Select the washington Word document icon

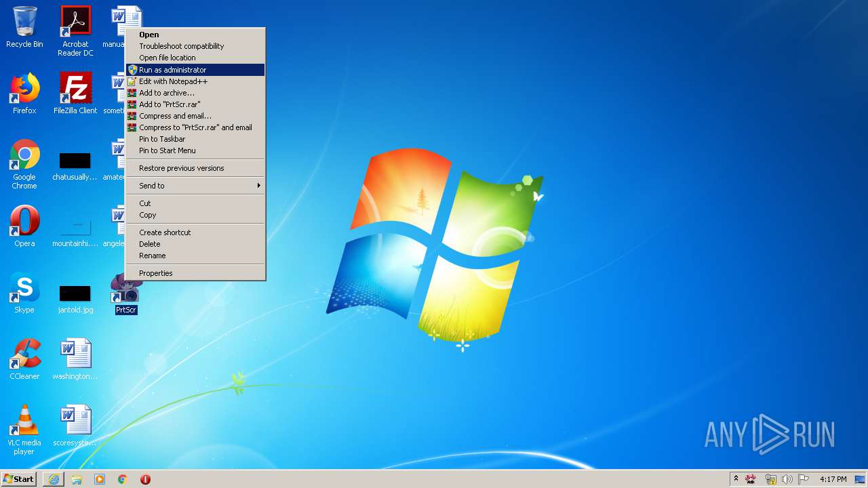click(x=75, y=359)
